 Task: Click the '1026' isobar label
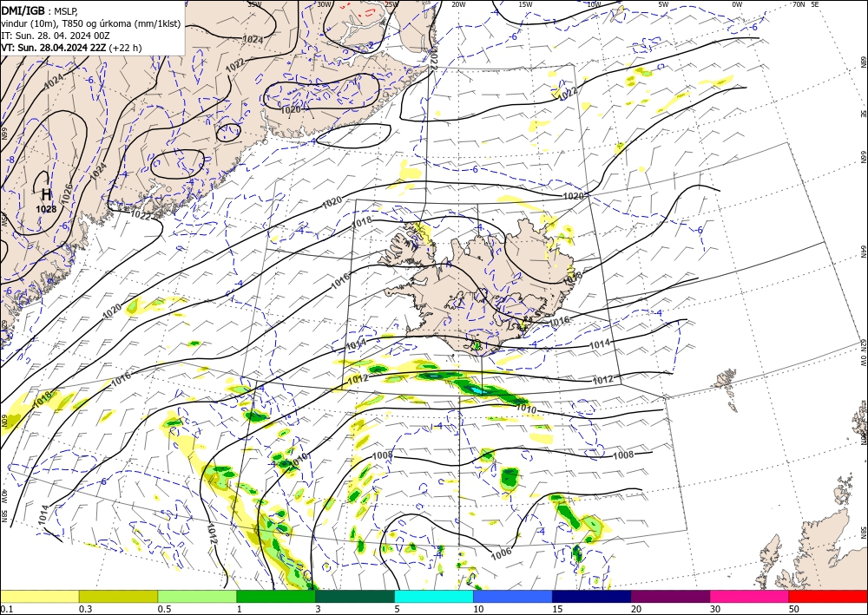click(65, 194)
